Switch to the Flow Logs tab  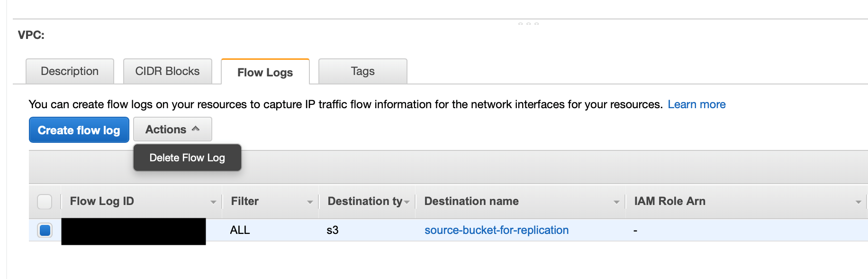264,72
